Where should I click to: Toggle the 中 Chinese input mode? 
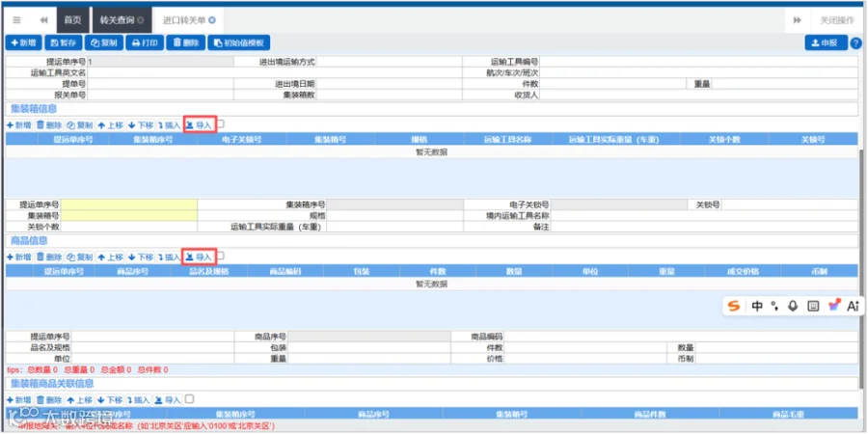click(x=757, y=306)
